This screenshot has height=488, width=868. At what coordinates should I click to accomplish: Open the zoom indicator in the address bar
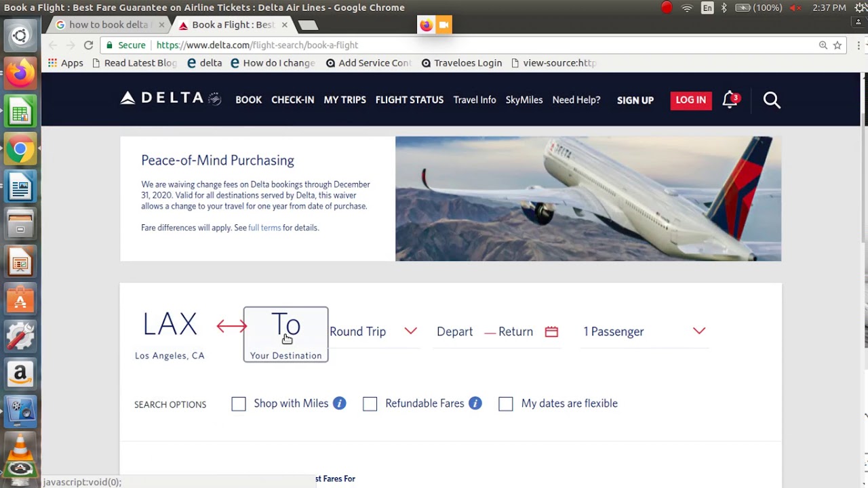tap(823, 45)
